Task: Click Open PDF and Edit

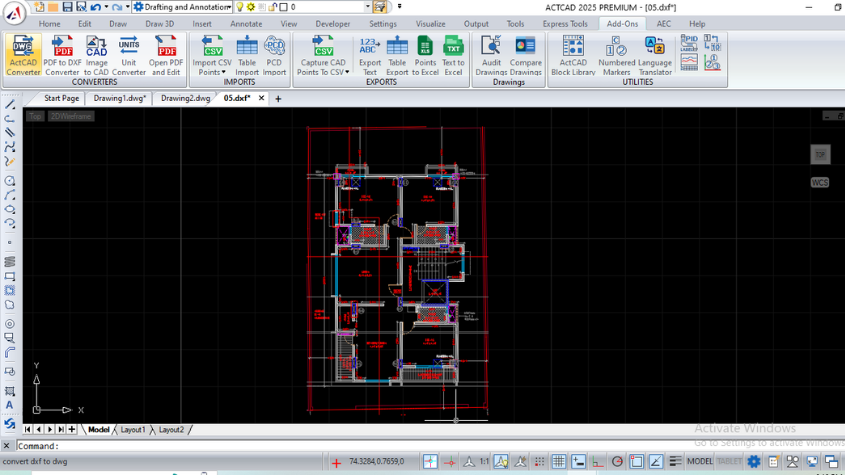Action: click(166, 56)
